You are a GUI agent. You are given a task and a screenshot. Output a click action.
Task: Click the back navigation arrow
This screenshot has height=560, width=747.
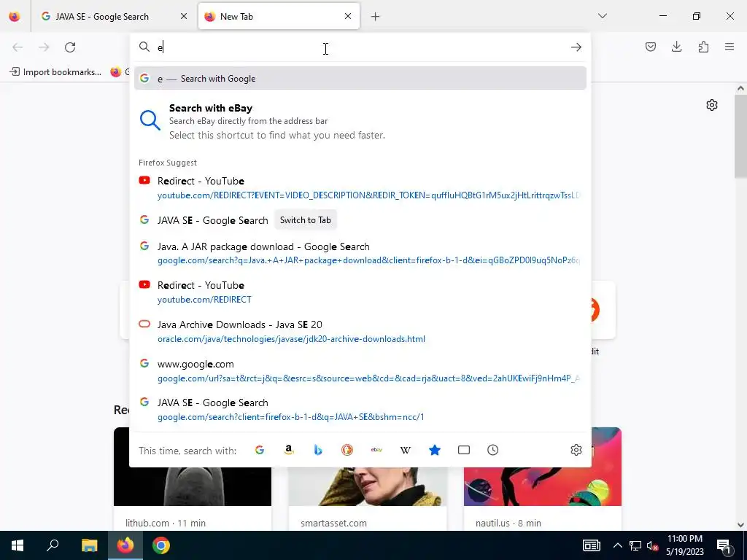point(18,47)
